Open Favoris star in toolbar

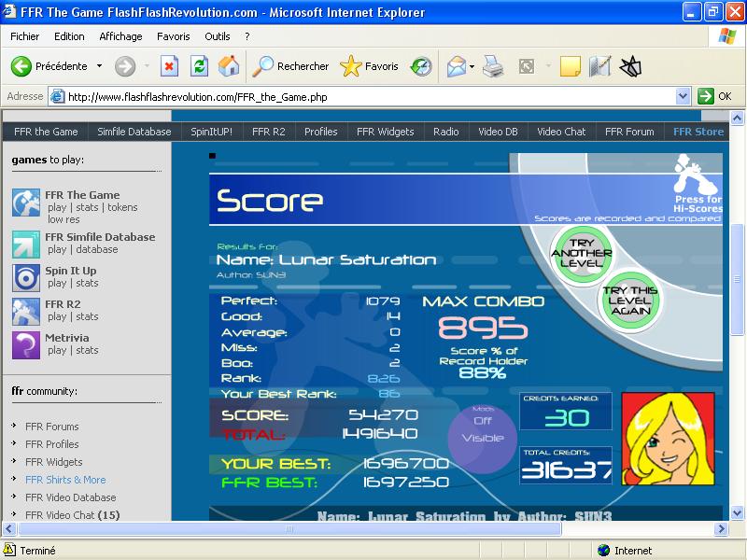coord(351,66)
